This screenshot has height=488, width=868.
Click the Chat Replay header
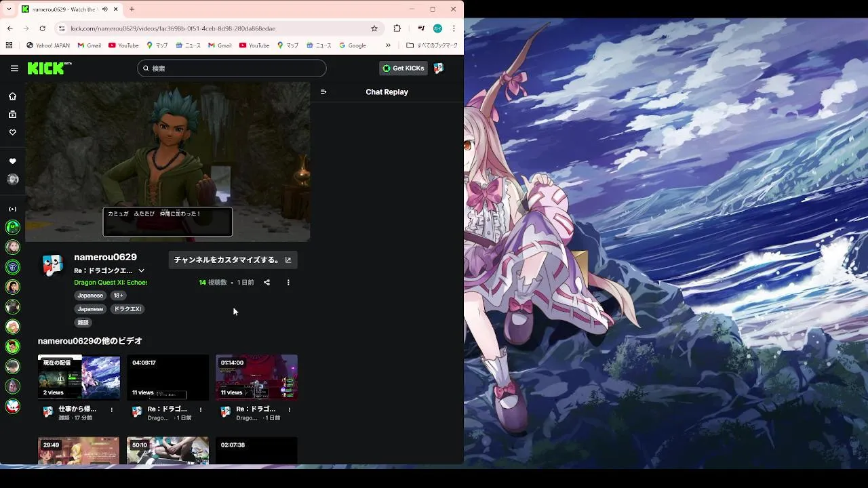point(387,92)
